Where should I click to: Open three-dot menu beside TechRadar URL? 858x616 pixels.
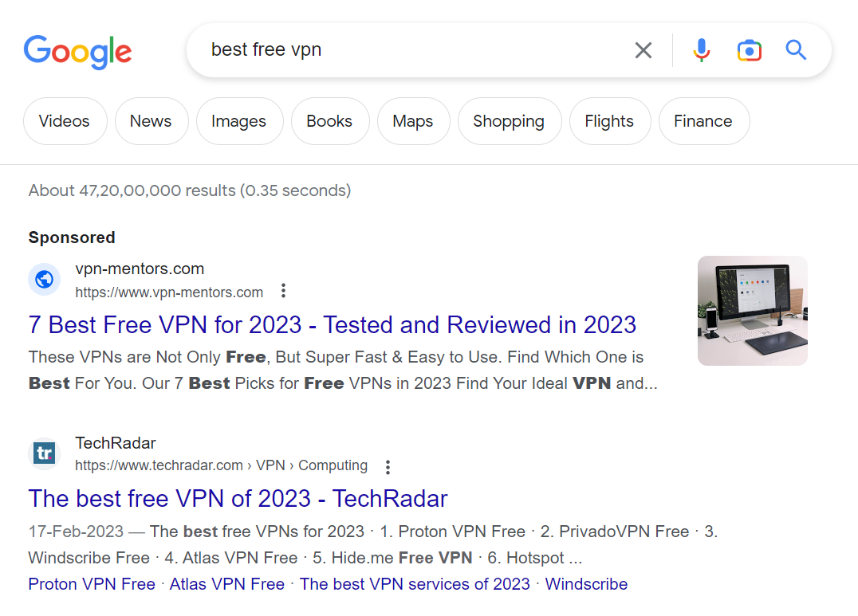pyautogui.click(x=388, y=467)
